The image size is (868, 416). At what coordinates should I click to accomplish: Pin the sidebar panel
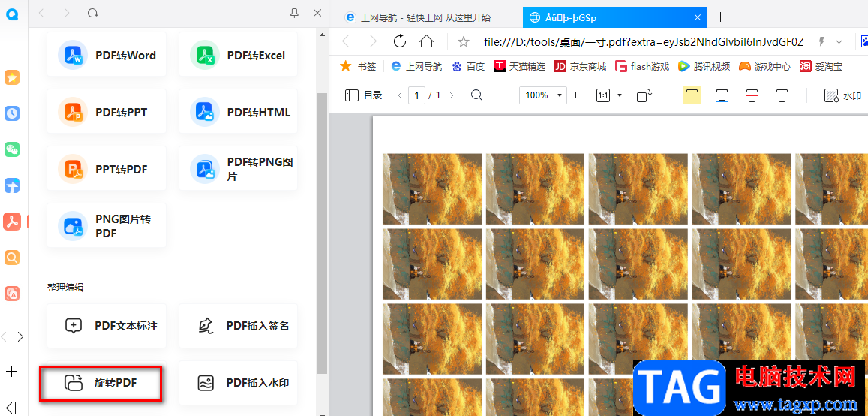[295, 13]
